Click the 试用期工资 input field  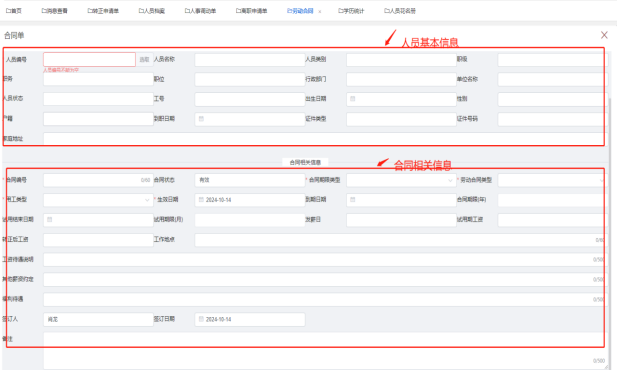(552, 220)
